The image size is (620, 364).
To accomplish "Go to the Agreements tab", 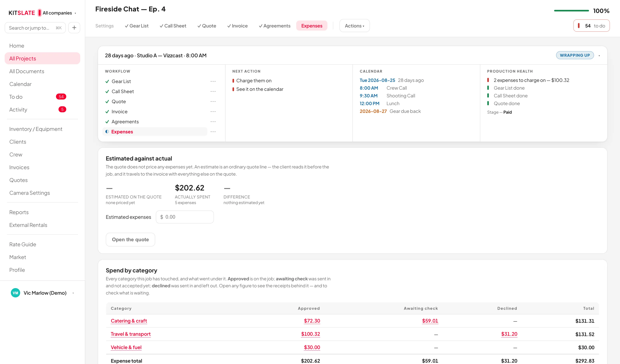I will [x=275, y=26].
